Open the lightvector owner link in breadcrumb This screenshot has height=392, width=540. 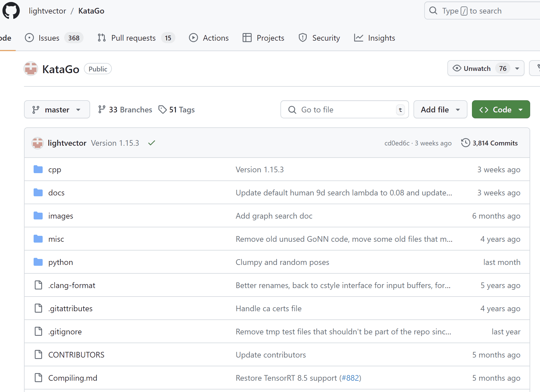click(x=47, y=11)
